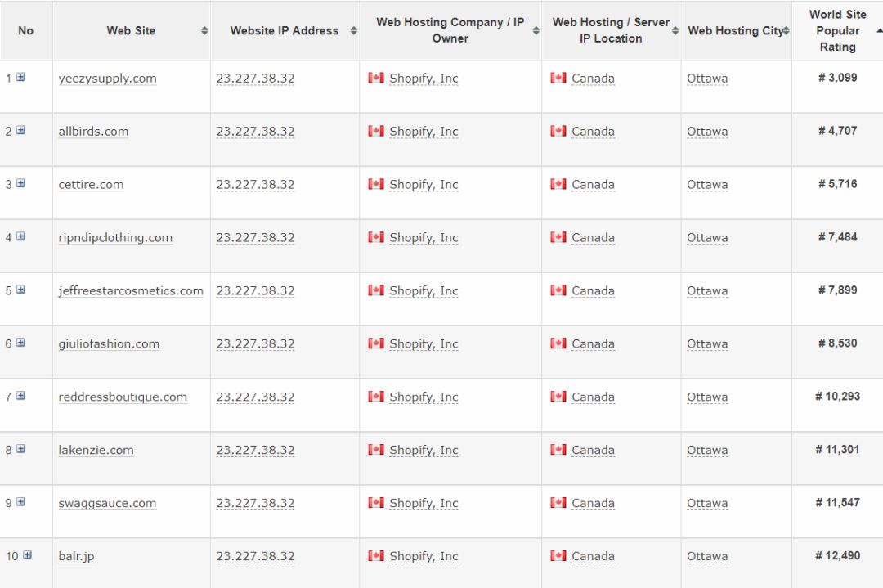Sort by Web Hosting Company / IP Owner
This screenshot has height=588, width=883.
[536, 31]
